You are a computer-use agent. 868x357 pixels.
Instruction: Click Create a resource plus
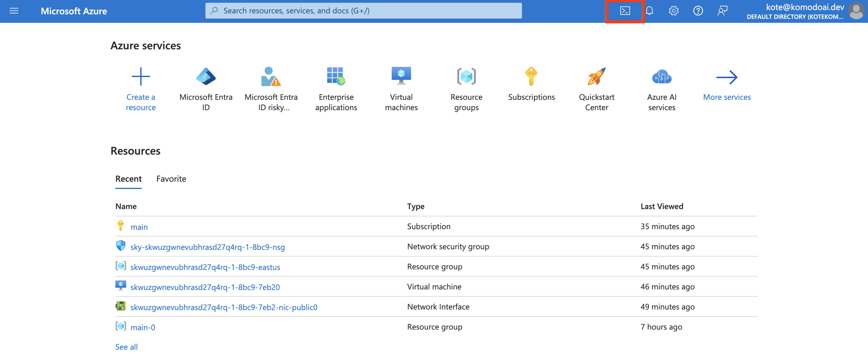click(x=141, y=76)
